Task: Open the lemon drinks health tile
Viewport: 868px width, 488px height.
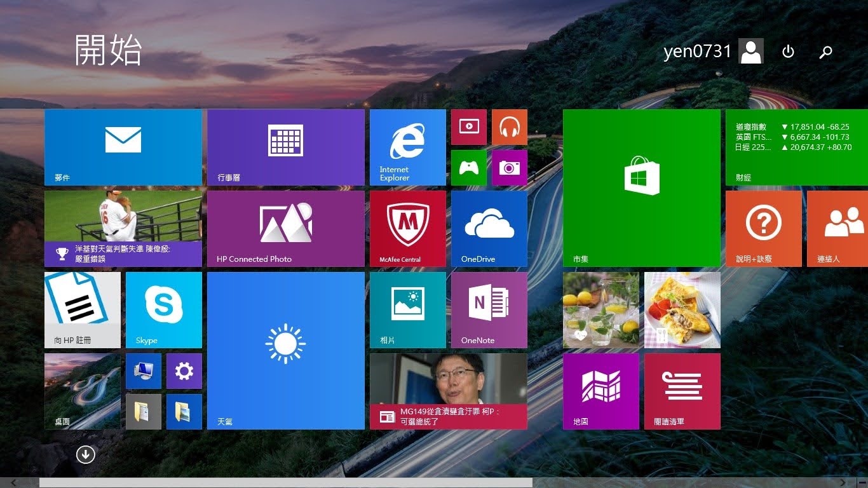Action: [601, 310]
